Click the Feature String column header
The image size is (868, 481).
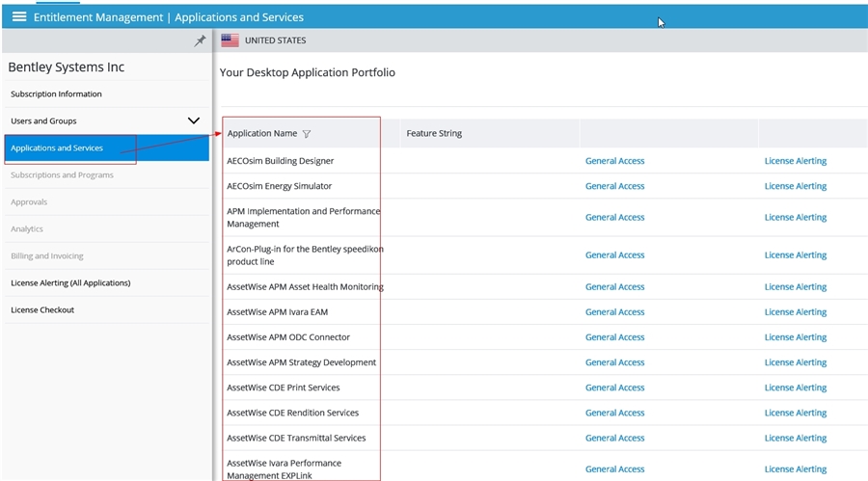[434, 133]
